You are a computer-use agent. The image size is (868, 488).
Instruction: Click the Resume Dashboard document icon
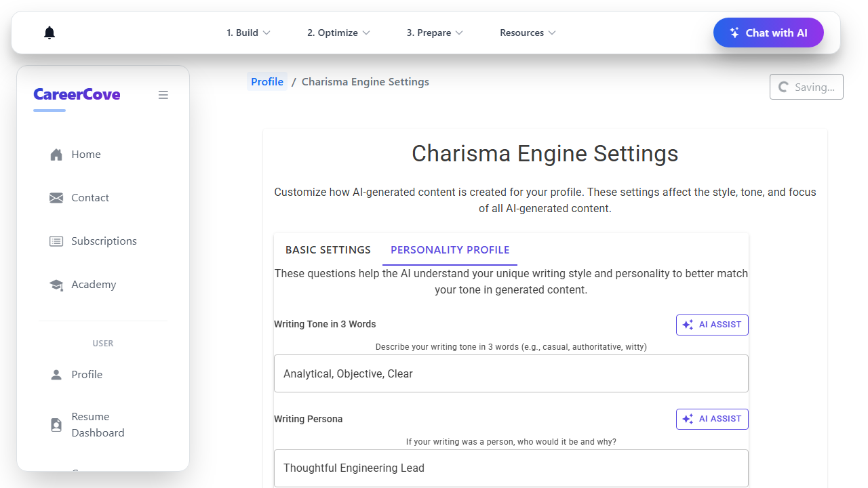click(56, 425)
